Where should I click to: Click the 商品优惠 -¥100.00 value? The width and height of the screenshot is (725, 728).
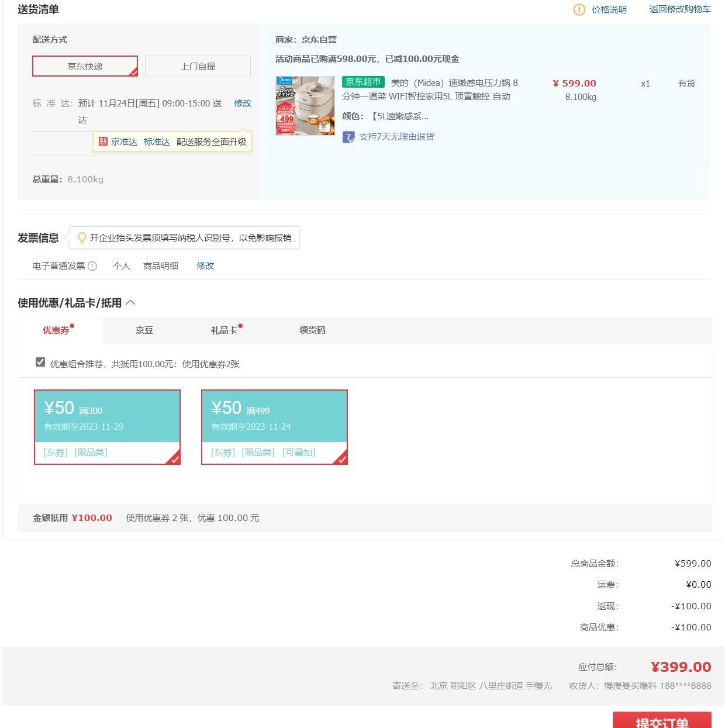691,627
